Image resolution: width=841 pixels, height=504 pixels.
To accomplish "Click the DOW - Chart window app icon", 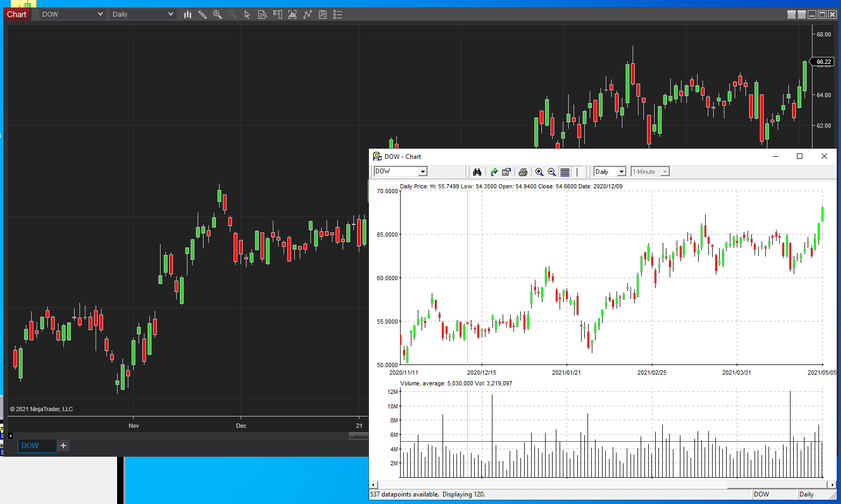I will 377,156.
